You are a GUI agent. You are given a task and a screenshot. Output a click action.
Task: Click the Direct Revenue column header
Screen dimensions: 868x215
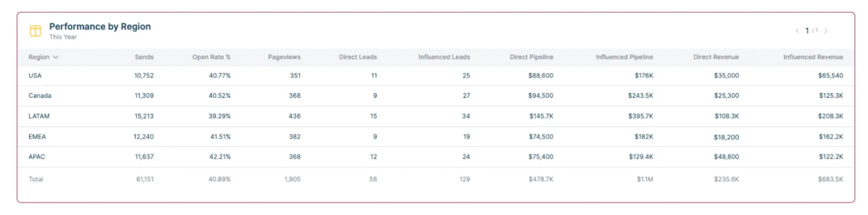pos(716,57)
